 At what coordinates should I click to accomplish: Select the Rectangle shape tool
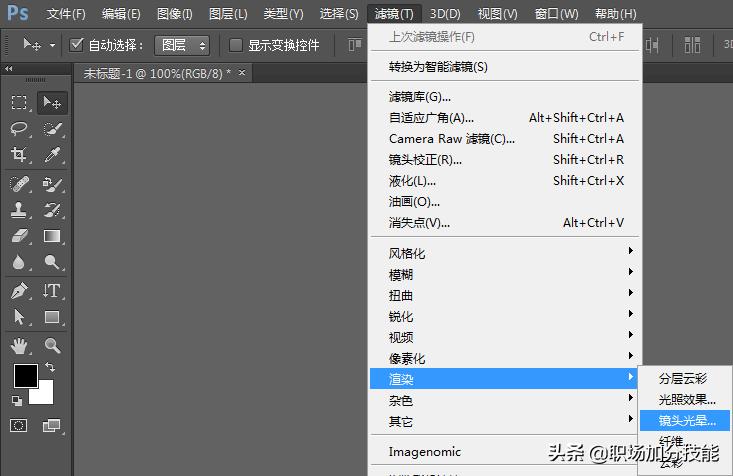[52, 317]
